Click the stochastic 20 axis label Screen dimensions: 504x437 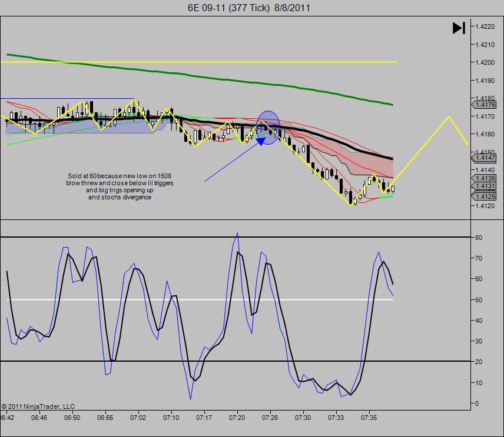pos(479,362)
